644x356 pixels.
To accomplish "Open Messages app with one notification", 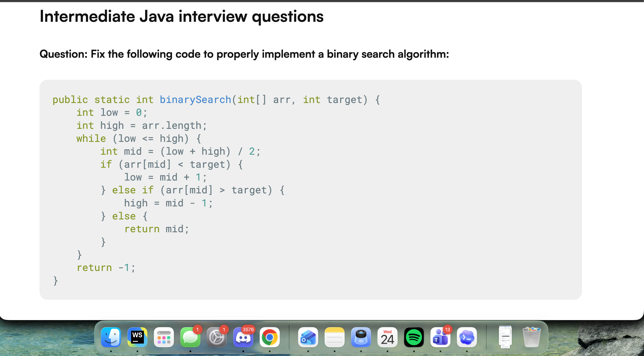I will pyautogui.click(x=190, y=337).
